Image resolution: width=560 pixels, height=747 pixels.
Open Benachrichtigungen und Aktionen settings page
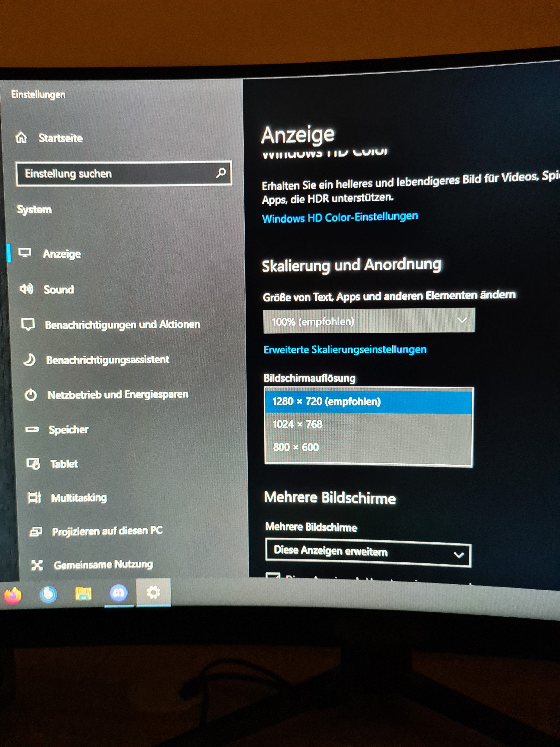(122, 325)
